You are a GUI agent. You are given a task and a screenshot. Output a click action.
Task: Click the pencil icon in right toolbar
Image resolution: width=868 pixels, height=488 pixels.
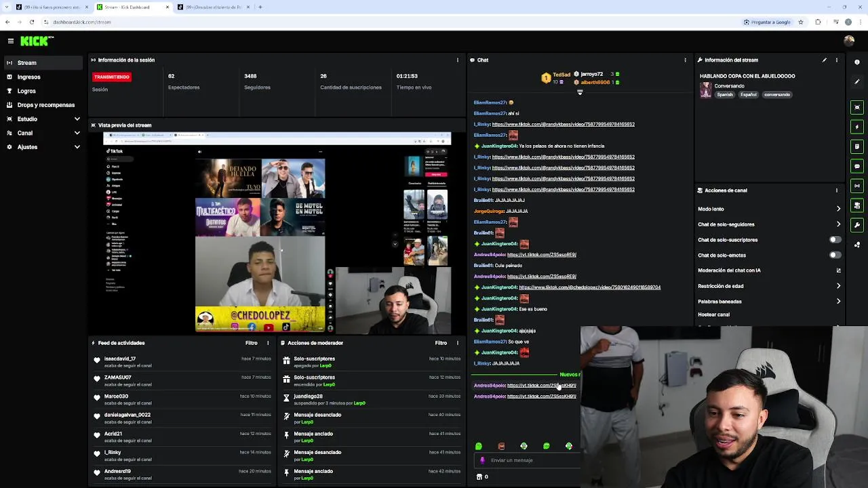pos(857,82)
